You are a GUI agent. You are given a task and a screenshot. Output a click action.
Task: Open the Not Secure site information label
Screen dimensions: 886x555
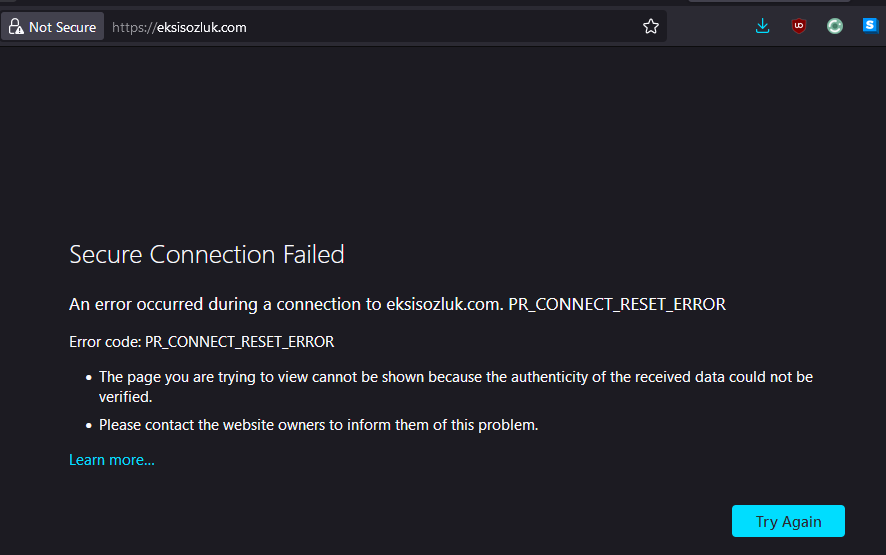coord(62,27)
